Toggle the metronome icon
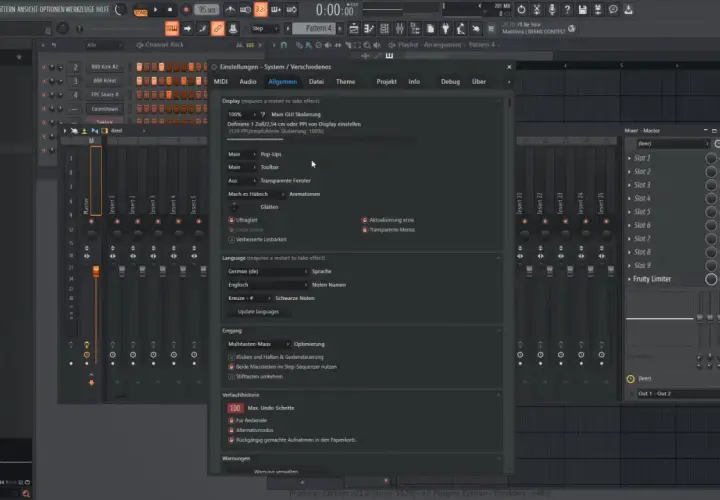Screen dimensions: 720x500 point(231,9)
